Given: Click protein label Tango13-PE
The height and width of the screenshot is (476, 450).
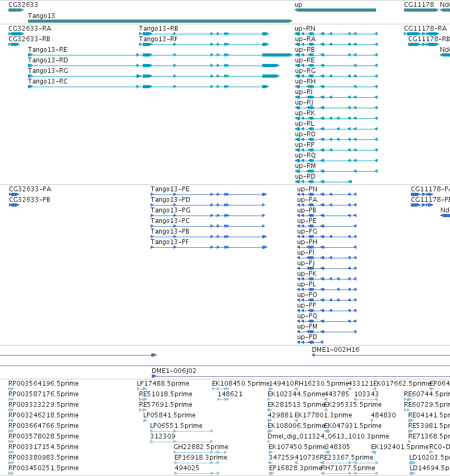Looking at the screenshot, I should pos(170,189).
